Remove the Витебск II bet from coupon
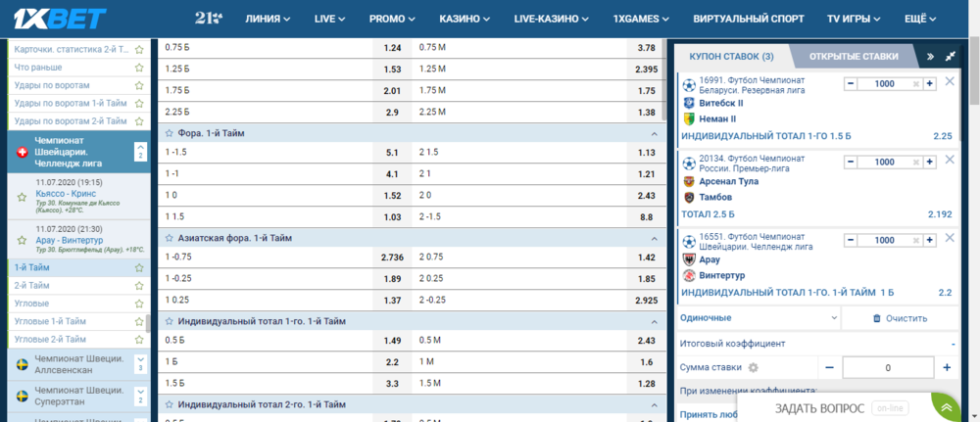This screenshot has height=422, width=980. [950, 81]
